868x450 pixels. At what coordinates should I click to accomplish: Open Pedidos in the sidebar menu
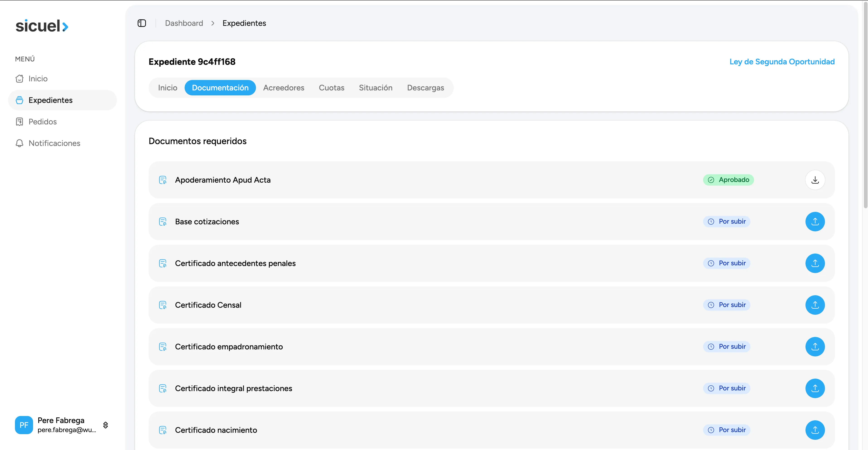point(62,122)
